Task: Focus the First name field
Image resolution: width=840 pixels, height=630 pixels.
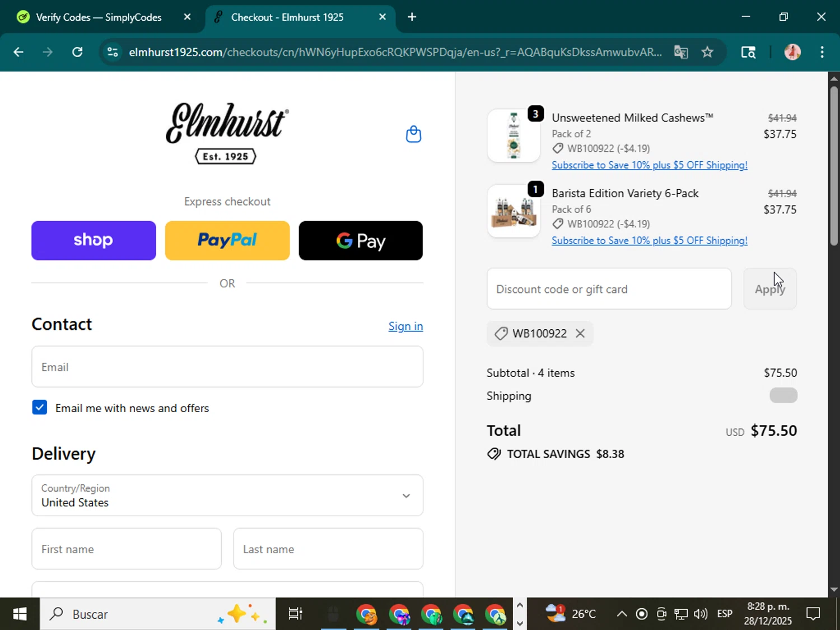Action: tap(127, 549)
